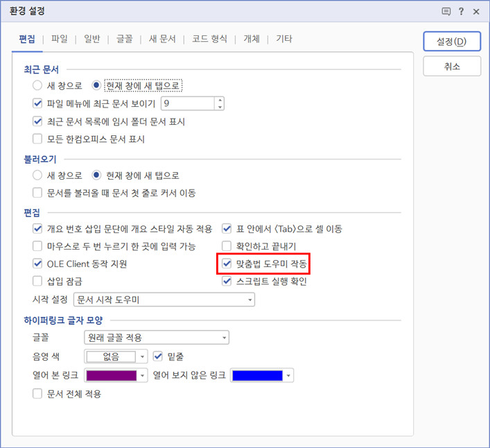This screenshot has width=490, height=448.
Task: Enable 마우스로 두 번 누르기 입력 가능
Action: coord(37,246)
